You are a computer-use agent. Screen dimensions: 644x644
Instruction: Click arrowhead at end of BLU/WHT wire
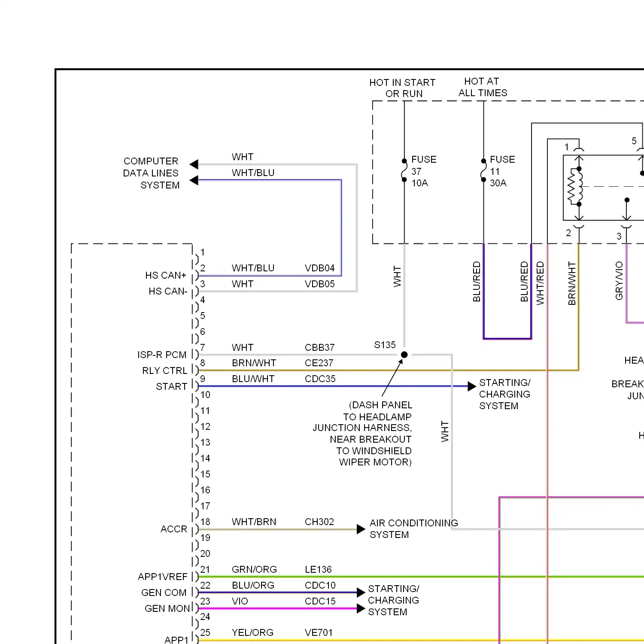(x=472, y=386)
